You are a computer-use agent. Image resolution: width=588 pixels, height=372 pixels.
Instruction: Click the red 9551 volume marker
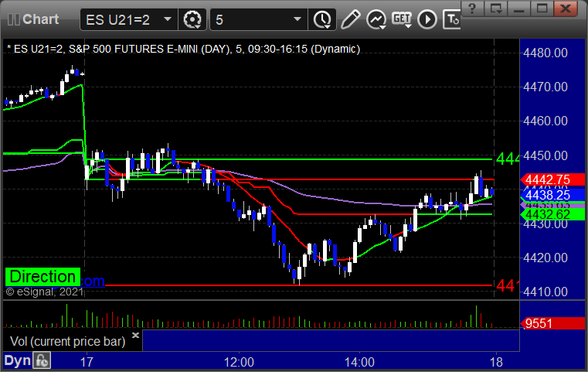(x=552, y=323)
